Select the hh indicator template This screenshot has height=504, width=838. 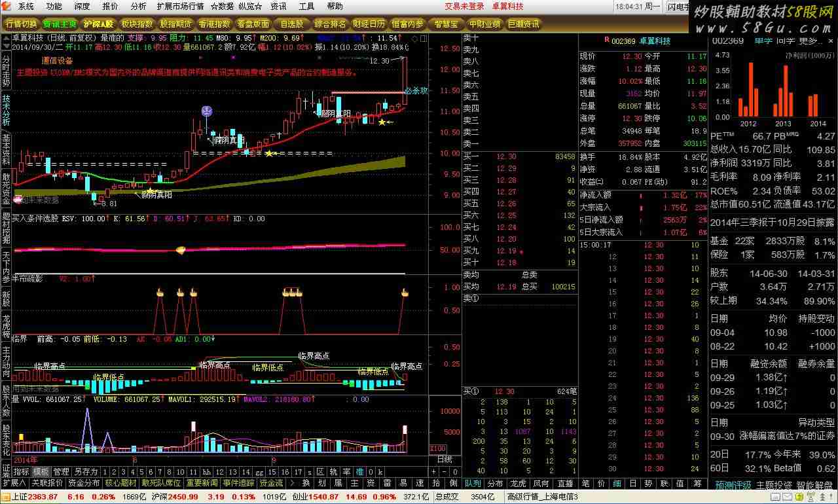click(207, 471)
